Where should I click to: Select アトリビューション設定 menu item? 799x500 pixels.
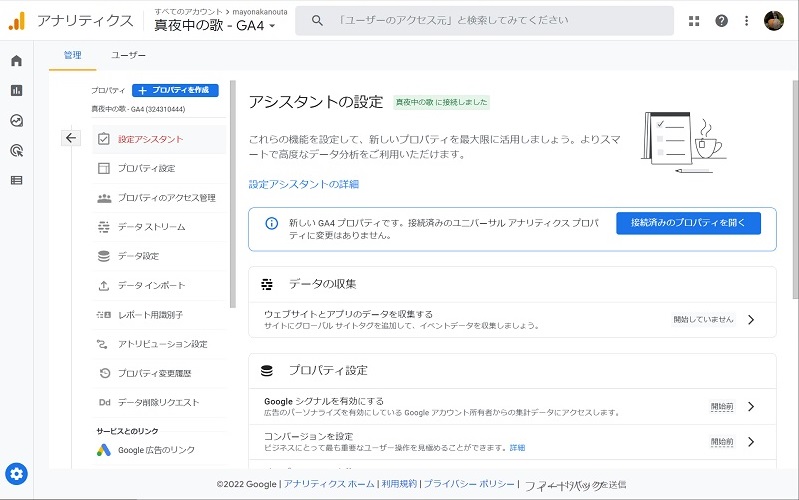pyautogui.click(x=159, y=344)
